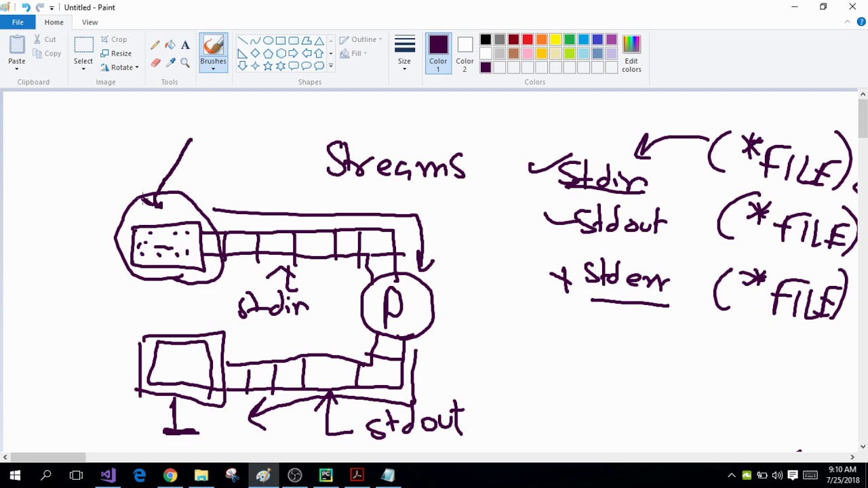The width and height of the screenshot is (868, 488).
Task: Open File Explorer from the taskbar
Action: (x=201, y=475)
